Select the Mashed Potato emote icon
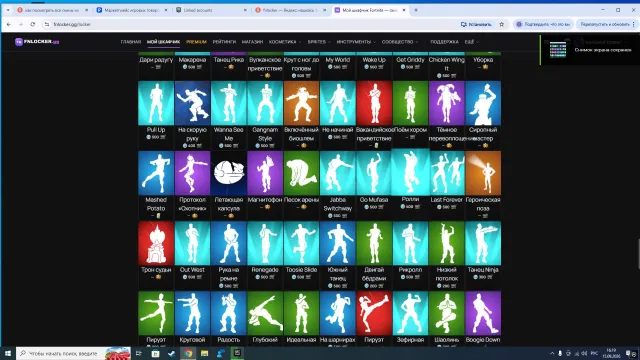 (x=156, y=173)
